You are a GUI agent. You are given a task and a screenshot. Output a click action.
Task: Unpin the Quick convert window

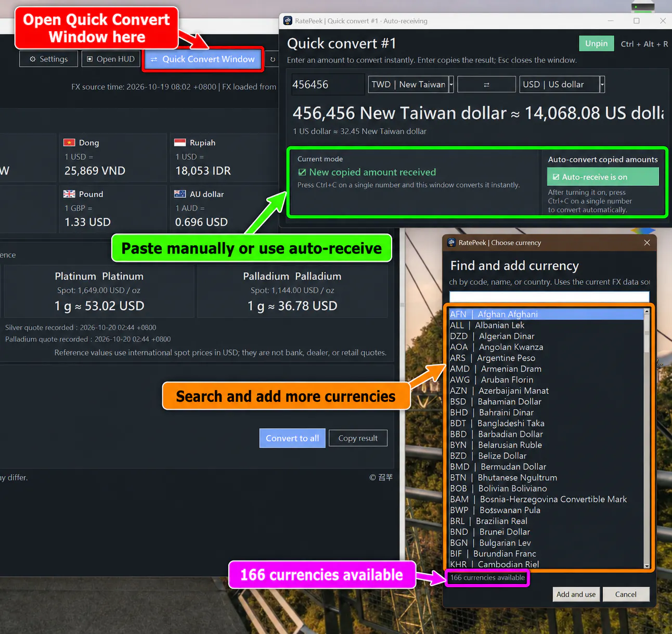pos(596,44)
